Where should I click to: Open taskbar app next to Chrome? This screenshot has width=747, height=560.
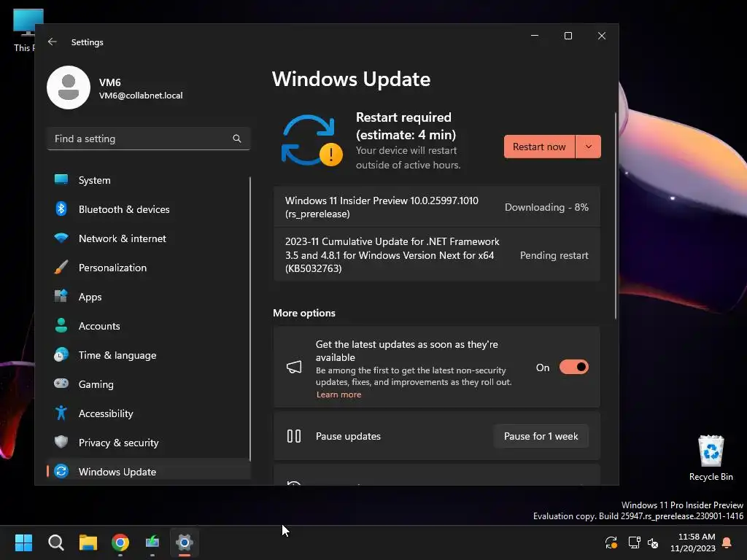(x=152, y=542)
